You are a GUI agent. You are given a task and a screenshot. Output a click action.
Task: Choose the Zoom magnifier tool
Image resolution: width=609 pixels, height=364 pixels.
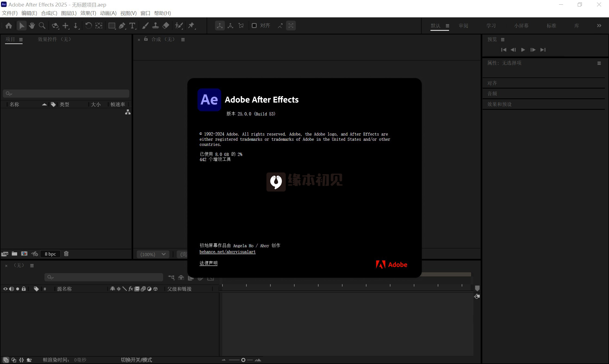point(42,26)
